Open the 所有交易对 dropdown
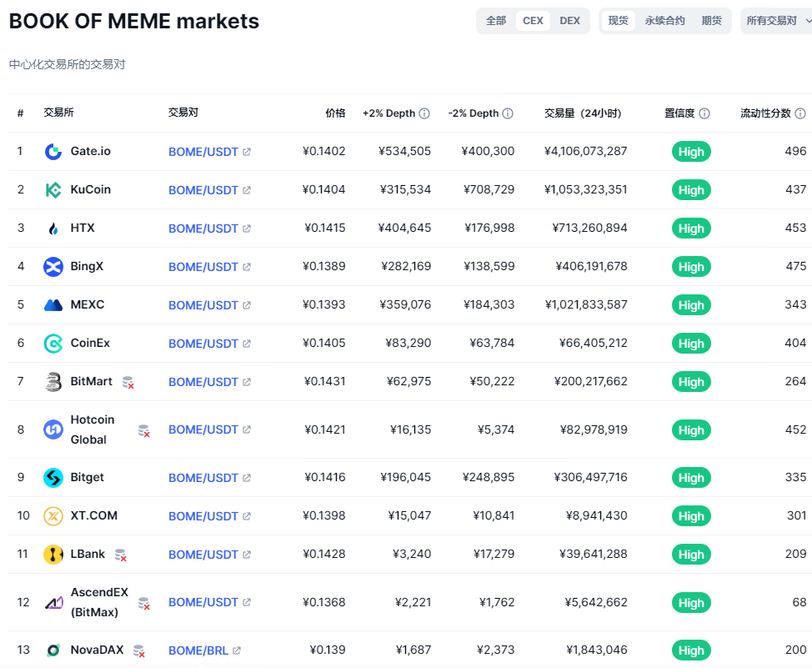Screen dimensions: 812x668 [x=775, y=21]
